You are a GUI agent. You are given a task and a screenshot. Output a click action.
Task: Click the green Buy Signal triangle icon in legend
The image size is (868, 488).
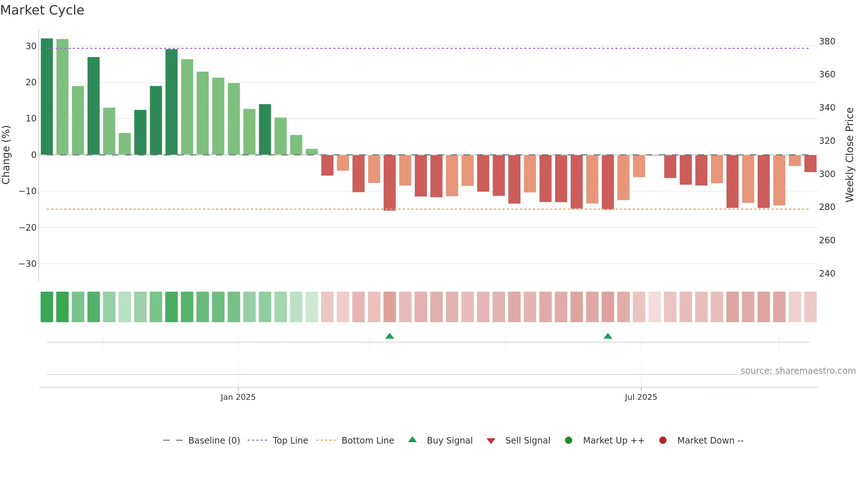pos(412,440)
